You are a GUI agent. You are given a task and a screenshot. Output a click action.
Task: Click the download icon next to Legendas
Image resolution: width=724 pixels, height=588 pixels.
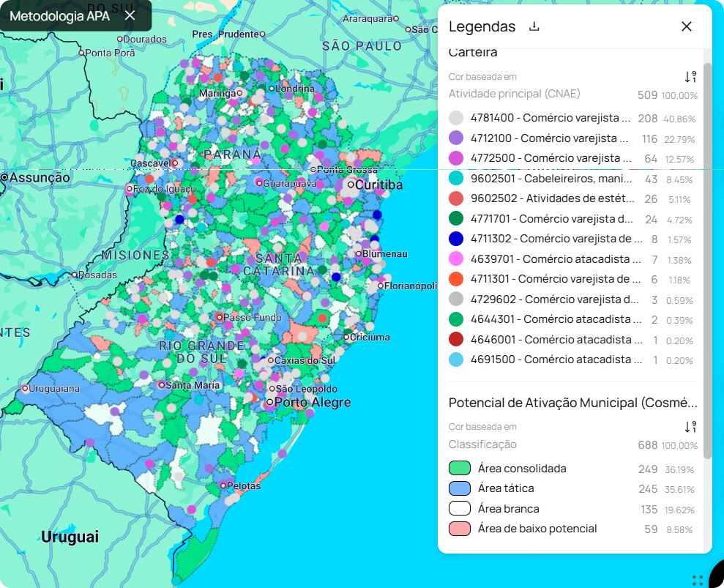(533, 26)
